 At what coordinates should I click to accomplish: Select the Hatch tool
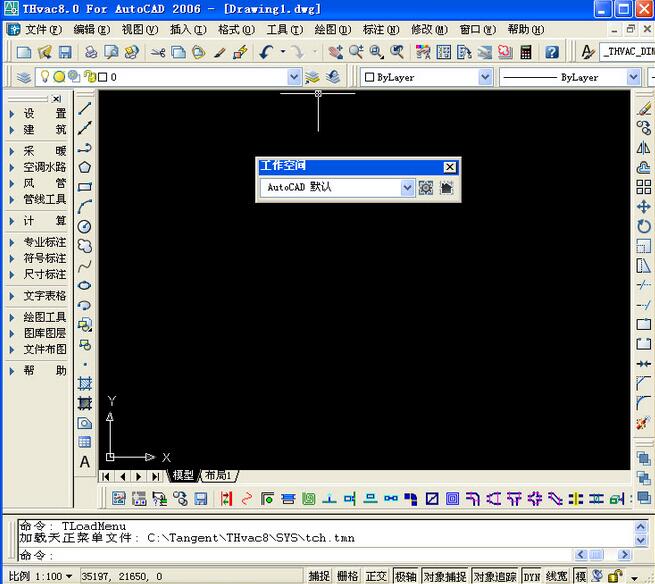coord(85,383)
